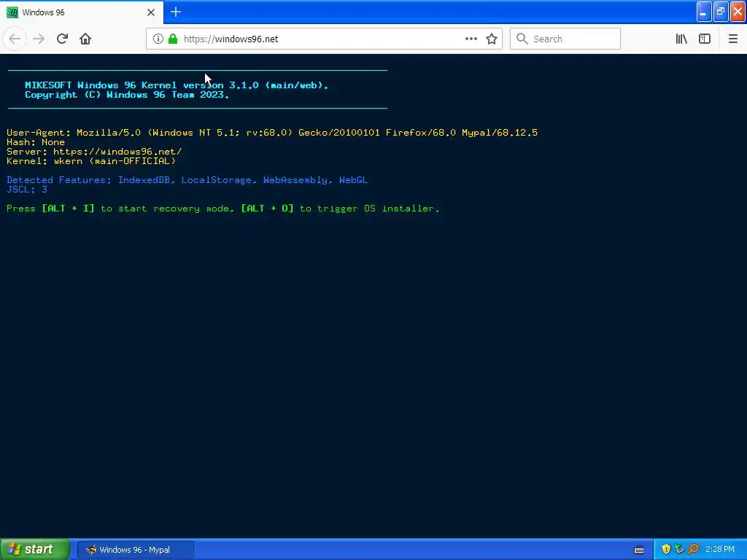Image resolution: width=747 pixels, height=560 pixels.
Task: Reload the current page
Action: pos(62,39)
